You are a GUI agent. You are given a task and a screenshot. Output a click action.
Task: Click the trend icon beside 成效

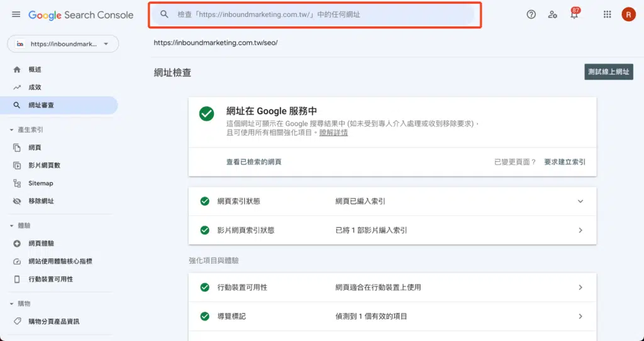(x=17, y=87)
